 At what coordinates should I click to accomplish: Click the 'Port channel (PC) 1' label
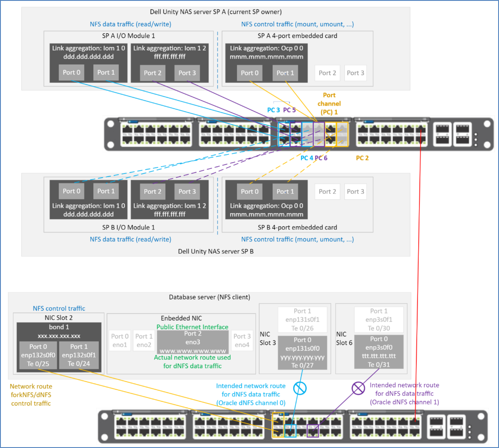coord(329,104)
